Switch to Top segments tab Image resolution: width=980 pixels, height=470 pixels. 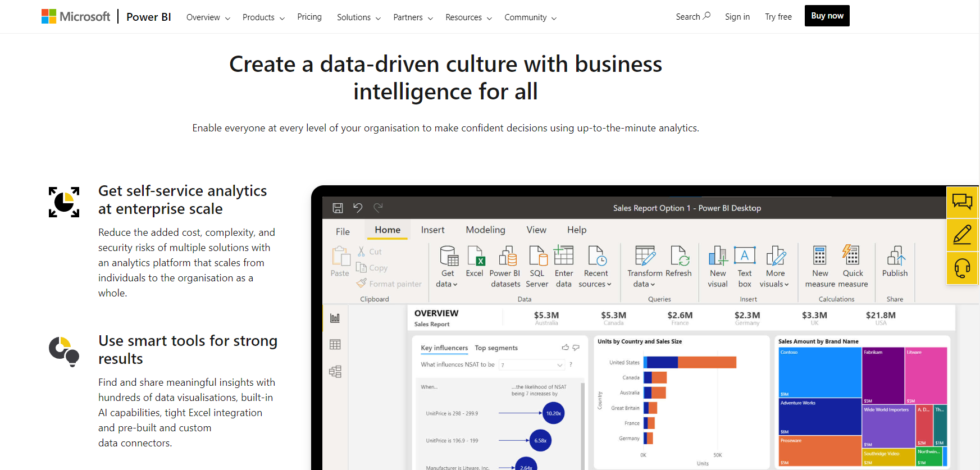click(x=496, y=348)
